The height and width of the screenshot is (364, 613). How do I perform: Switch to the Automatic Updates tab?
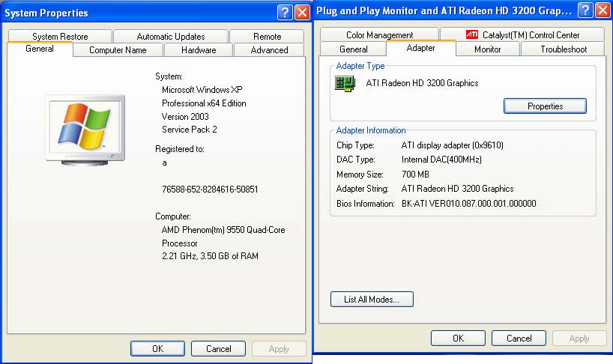[171, 36]
